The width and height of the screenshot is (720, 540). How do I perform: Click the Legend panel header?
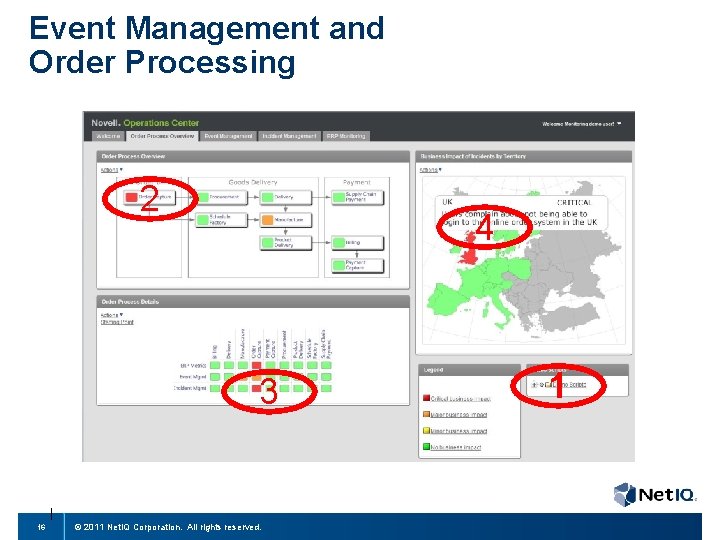469,370
